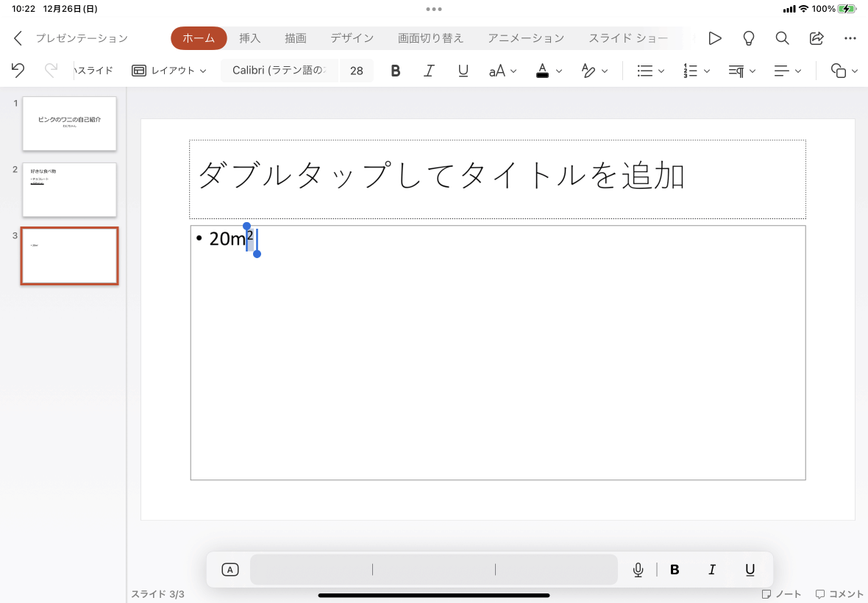Switch to the 挿入 tab
This screenshot has width=868, height=603.
click(x=249, y=38)
